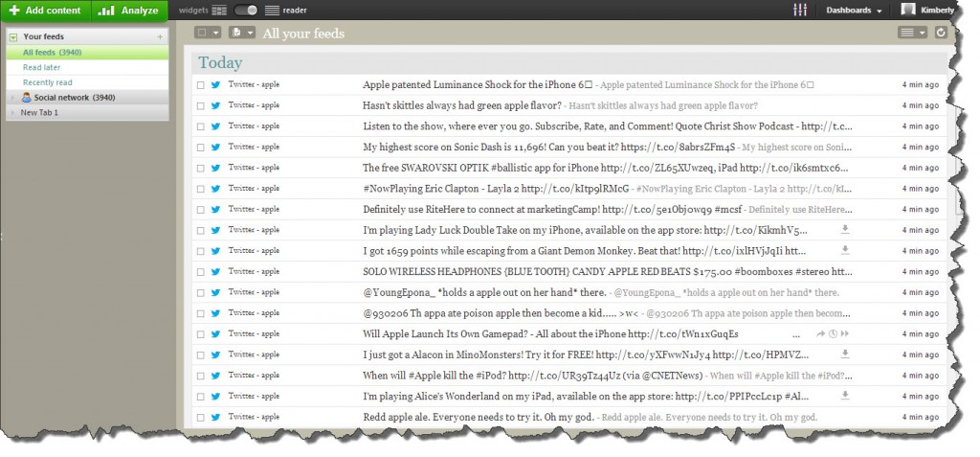Click Twitter icon on Luminance Shock row
Image resolution: width=980 pixels, height=457 pixels.
click(215, 85)
